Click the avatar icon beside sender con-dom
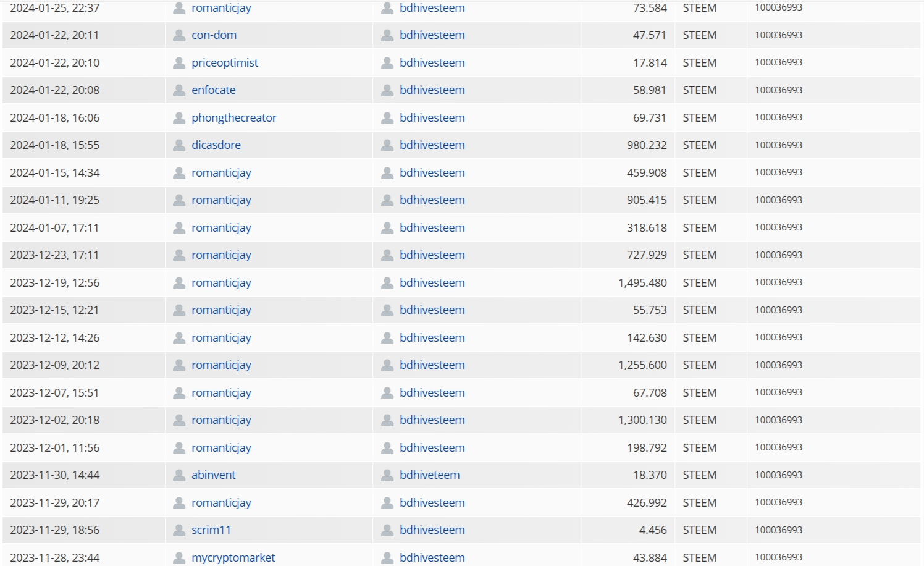Viewport: 924px width, 566px height. coord(179,35)
